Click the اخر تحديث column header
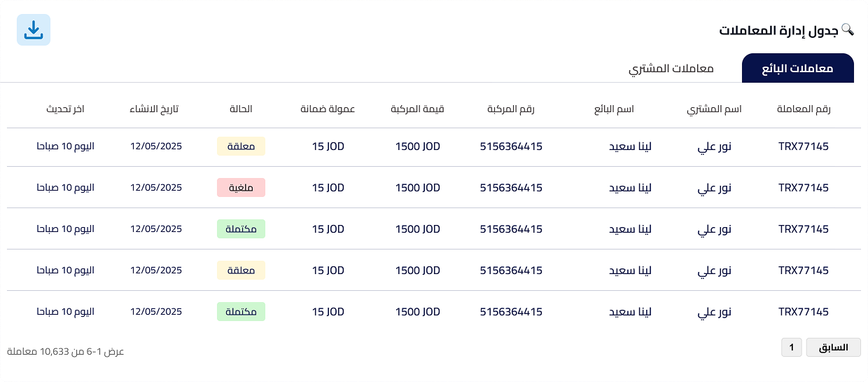 (x=65, y=109)
